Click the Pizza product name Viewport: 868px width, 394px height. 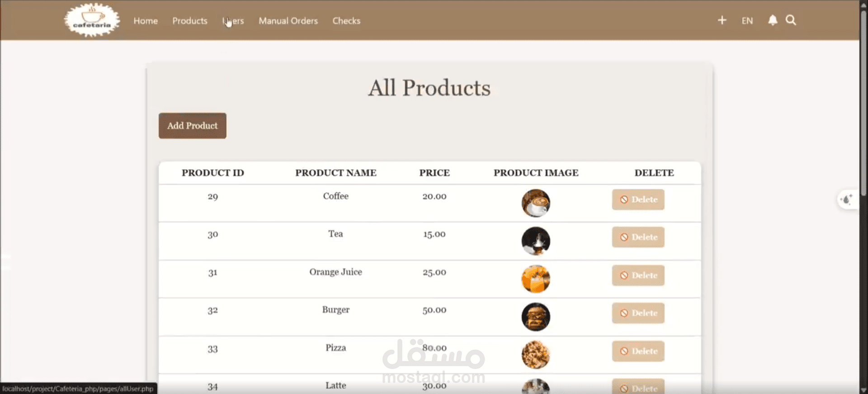point(336,348)
